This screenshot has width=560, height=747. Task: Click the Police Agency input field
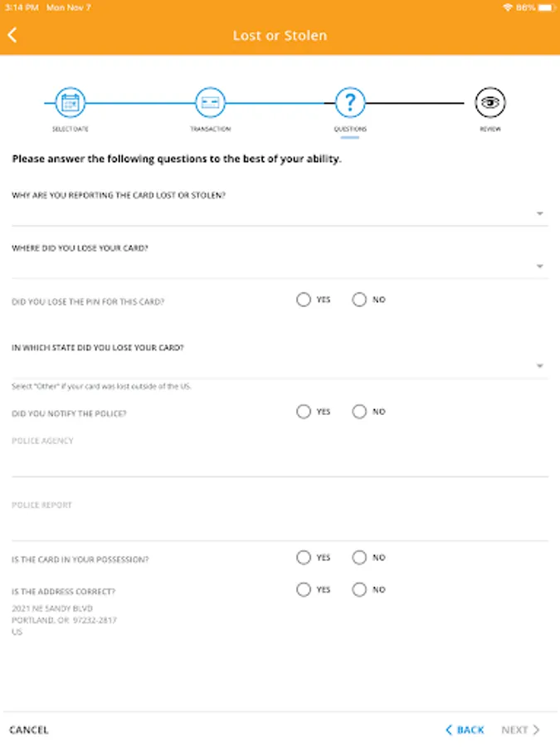[x=280, y=463]
